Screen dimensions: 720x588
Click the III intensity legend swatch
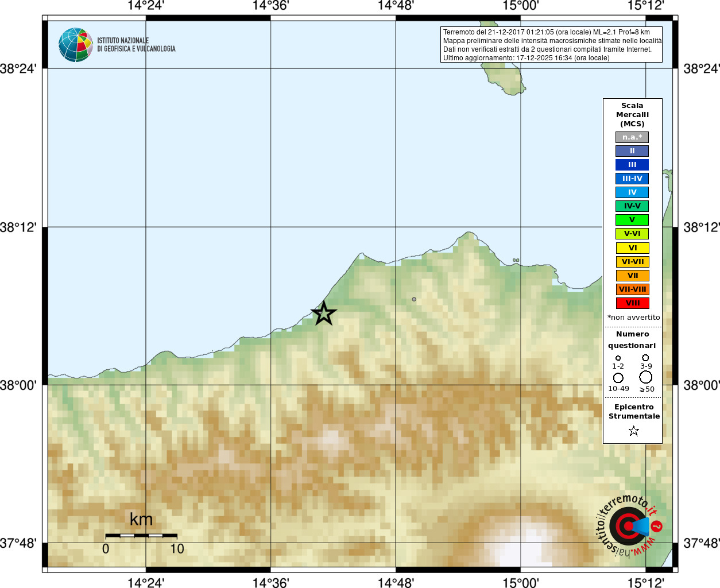click(632, 165)
